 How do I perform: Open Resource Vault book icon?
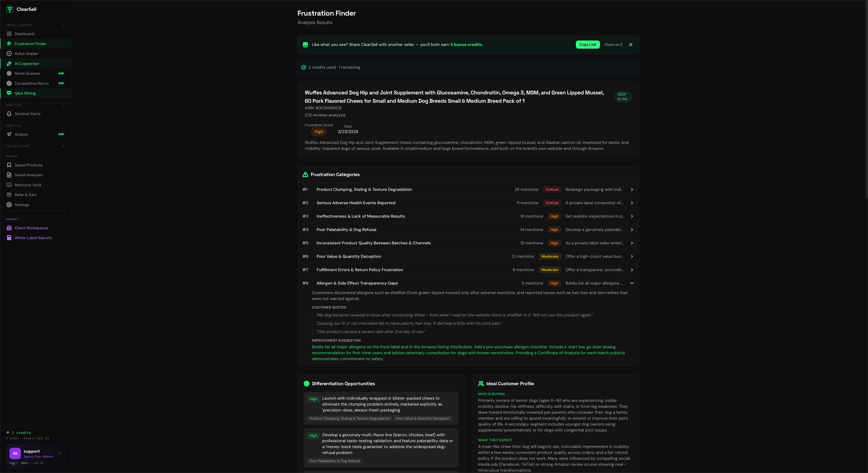9,185
